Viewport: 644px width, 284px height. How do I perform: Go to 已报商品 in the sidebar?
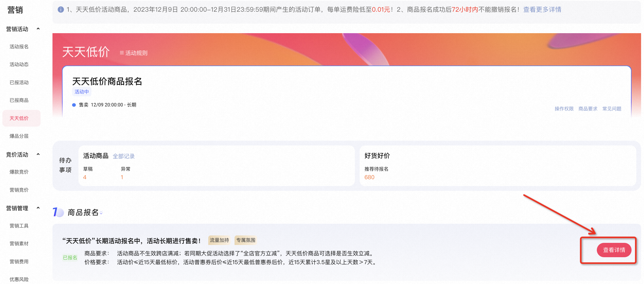pos(19,100)
